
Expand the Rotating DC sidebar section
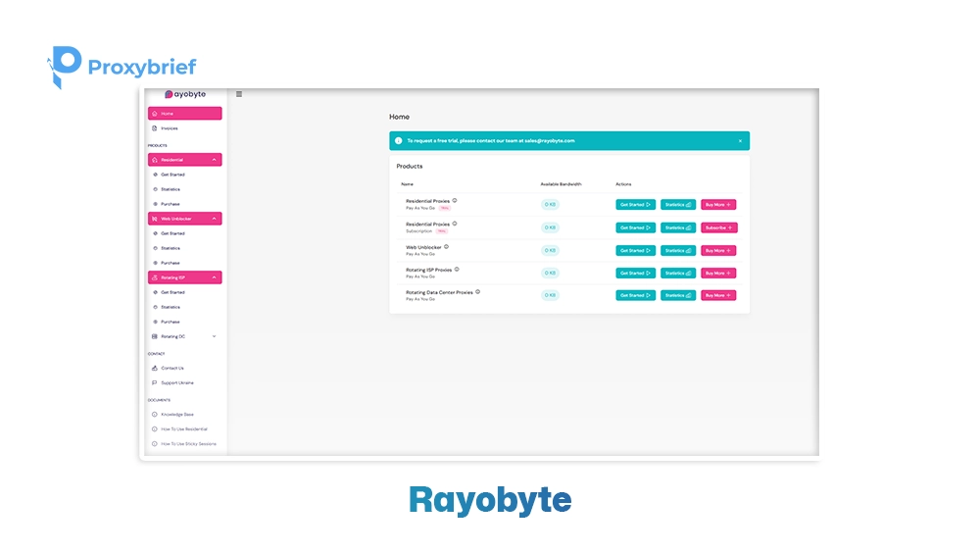[185, 336]
